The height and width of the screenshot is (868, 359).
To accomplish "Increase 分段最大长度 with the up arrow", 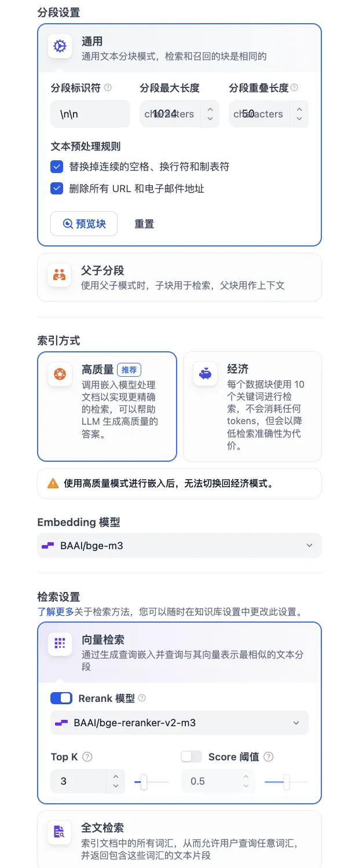I will (210, 110).
